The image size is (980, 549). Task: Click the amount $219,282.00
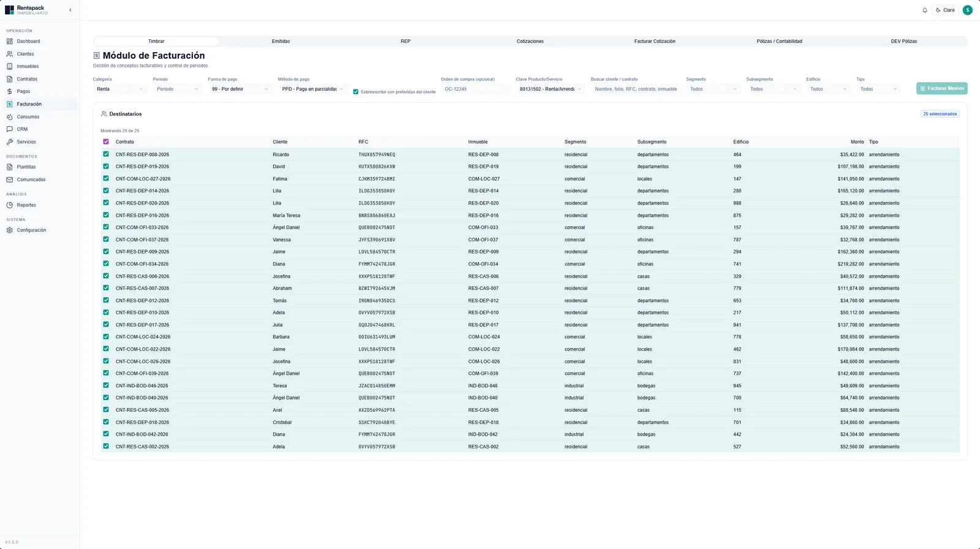tap(851, 264)
